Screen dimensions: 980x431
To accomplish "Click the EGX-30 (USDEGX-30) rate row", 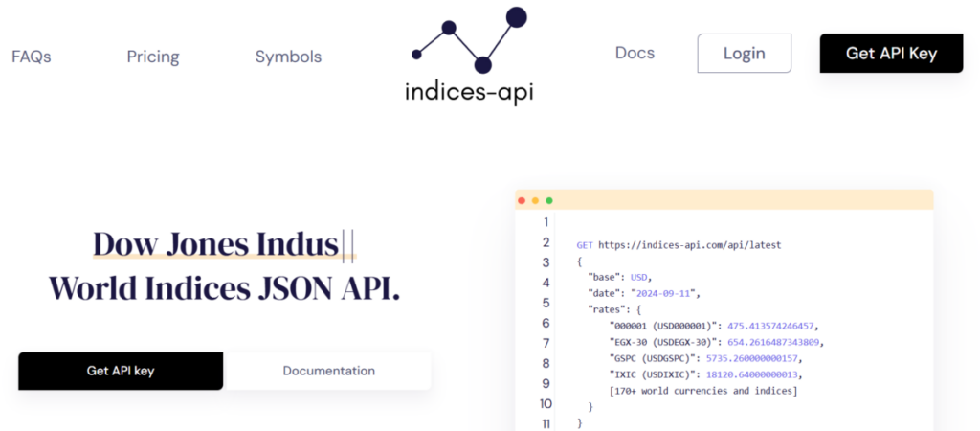I will tap(717, 342).
